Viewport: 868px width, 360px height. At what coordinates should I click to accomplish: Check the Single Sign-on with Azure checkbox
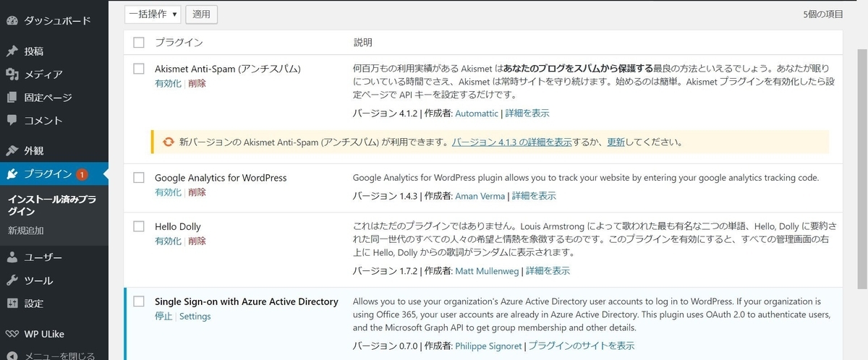[139, 301]
